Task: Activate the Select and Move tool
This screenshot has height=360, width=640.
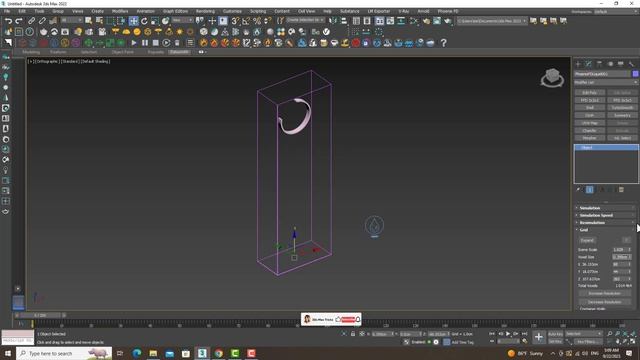Action: pyautogui.click(x=133, y=21)
